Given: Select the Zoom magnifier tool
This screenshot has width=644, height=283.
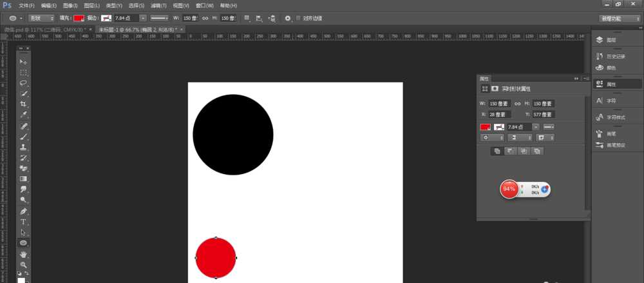Looking at the screenshot, I should click(23, 264).
